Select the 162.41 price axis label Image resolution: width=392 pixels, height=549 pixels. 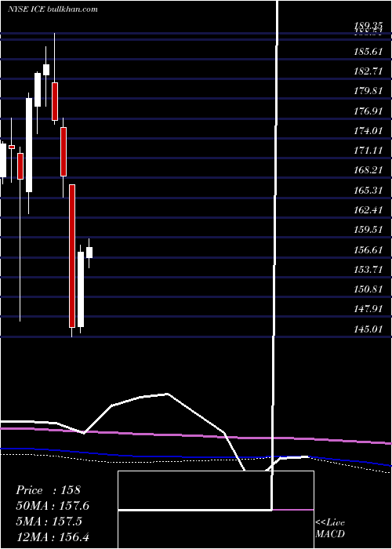(x=368, y=210)
